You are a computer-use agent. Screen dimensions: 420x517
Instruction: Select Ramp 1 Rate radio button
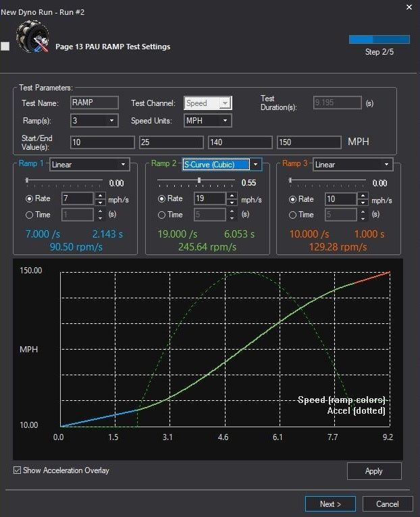[x=29, y=199]
